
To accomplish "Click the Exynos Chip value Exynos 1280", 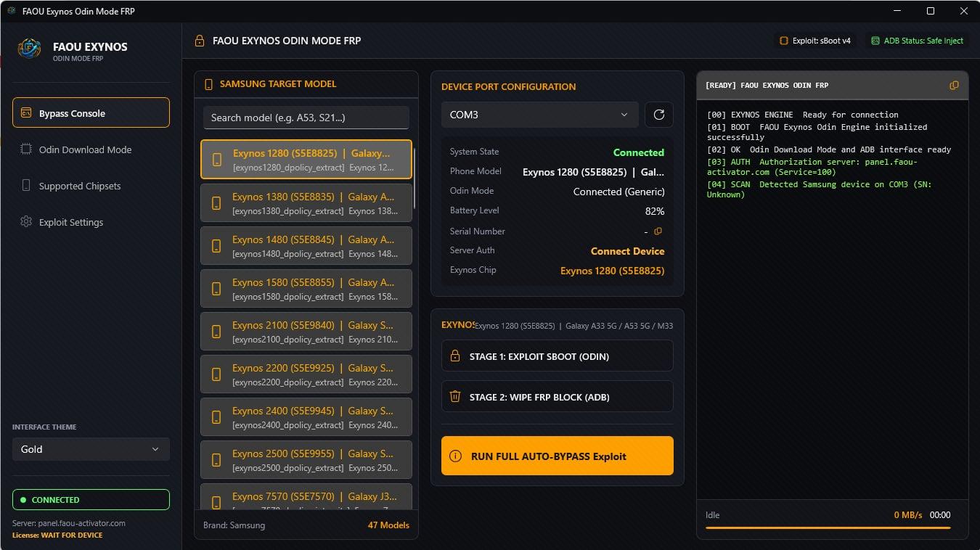I will pyautogui.click(x=612, y=271).
